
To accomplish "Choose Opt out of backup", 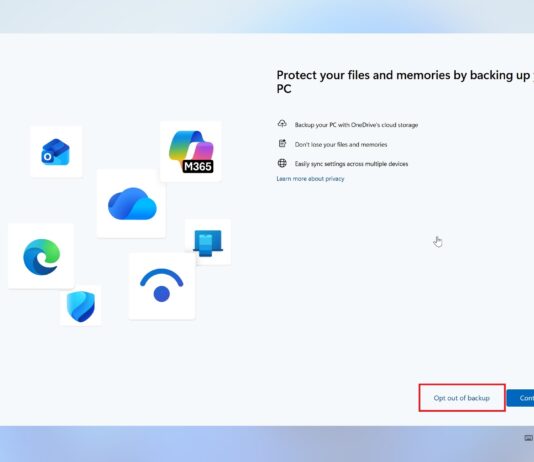I will (x=462, y=398).
